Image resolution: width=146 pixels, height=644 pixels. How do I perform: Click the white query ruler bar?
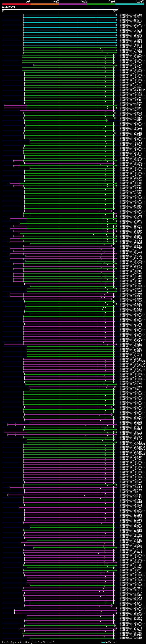pyautogui.click(x=60, y=10)
